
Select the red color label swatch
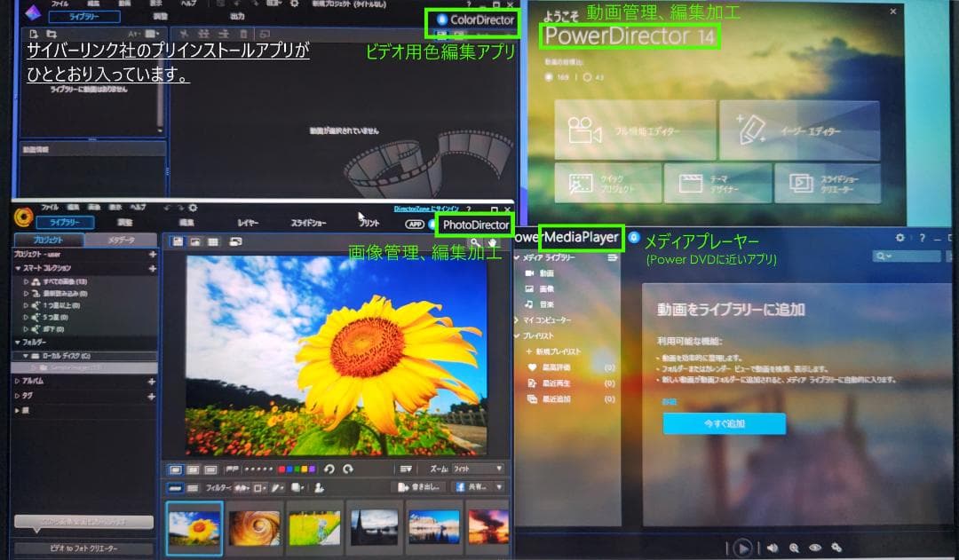click(282, 468)
